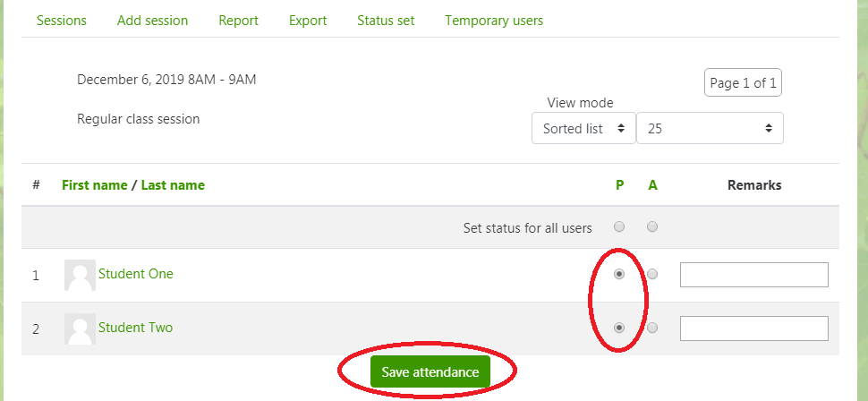868x401 pixels.
Task: Open the Sorted list view mode dropdown
Action: tap(583, 129)
